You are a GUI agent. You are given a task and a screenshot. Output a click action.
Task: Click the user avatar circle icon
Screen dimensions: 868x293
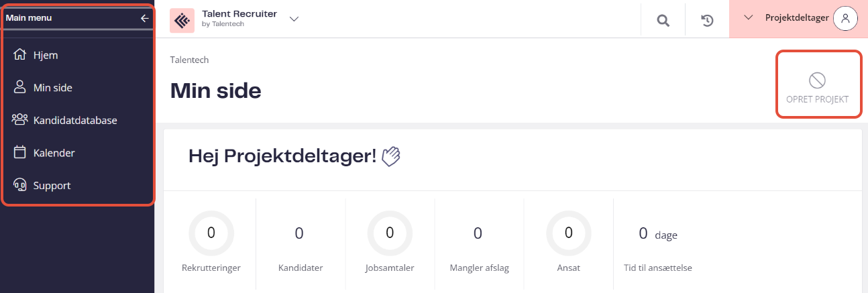845,19
